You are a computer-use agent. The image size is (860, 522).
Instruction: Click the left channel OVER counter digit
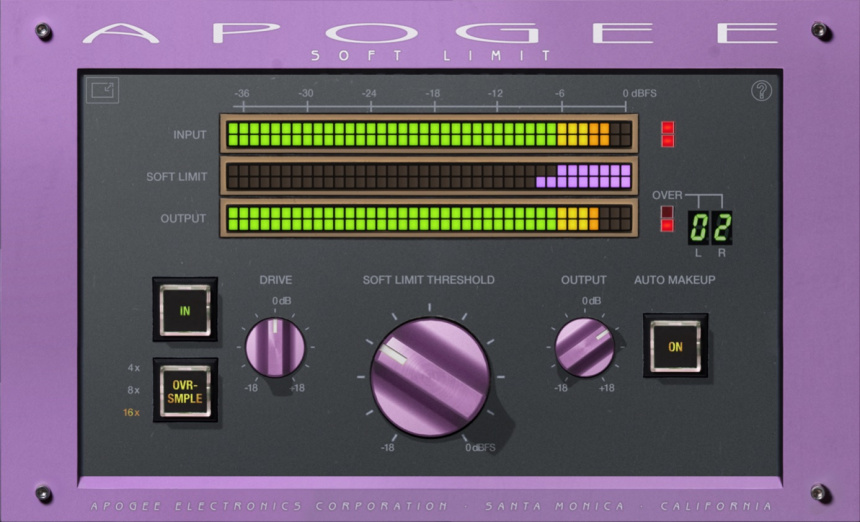[699, 228]
